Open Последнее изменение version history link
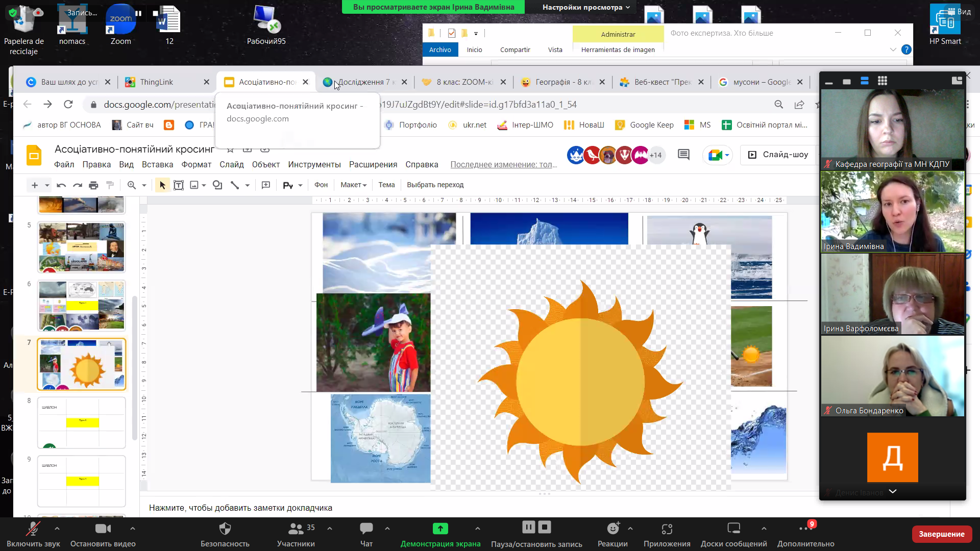The image size is (980, 551). pos(504,164)
